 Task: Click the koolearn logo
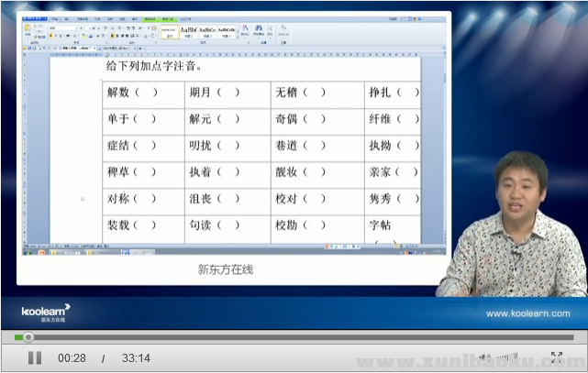46,313
